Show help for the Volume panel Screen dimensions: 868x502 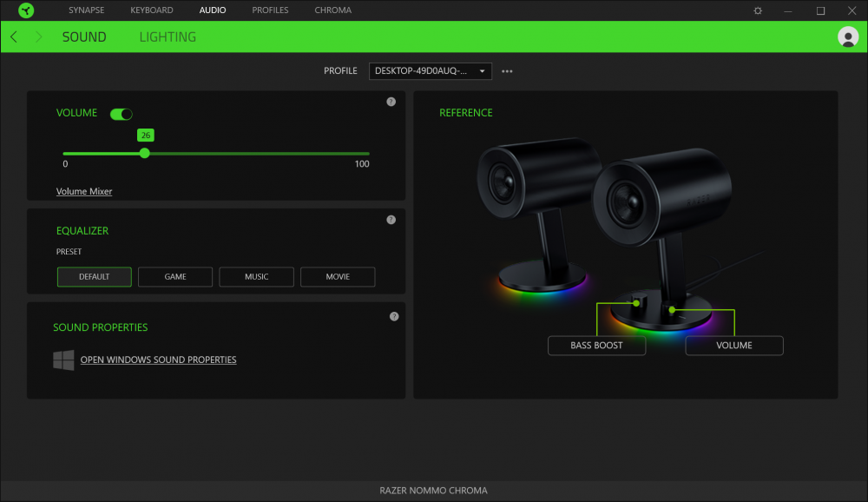[x=391, y=102]
